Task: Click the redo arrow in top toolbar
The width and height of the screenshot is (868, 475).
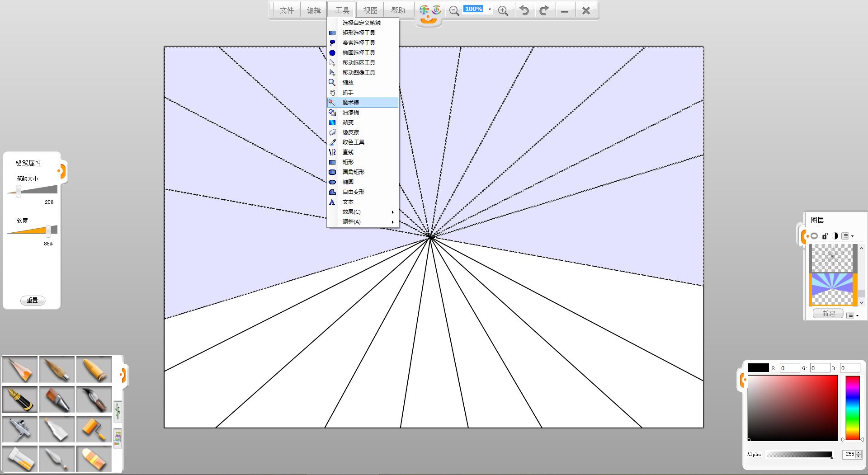Action: pyautogui.click(x=544, y=10)
